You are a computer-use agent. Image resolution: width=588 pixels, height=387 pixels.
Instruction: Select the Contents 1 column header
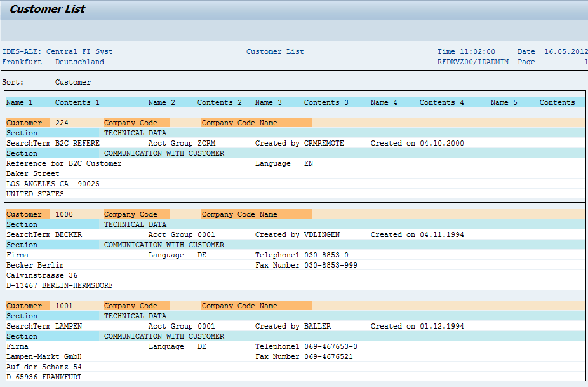point(77,102)
